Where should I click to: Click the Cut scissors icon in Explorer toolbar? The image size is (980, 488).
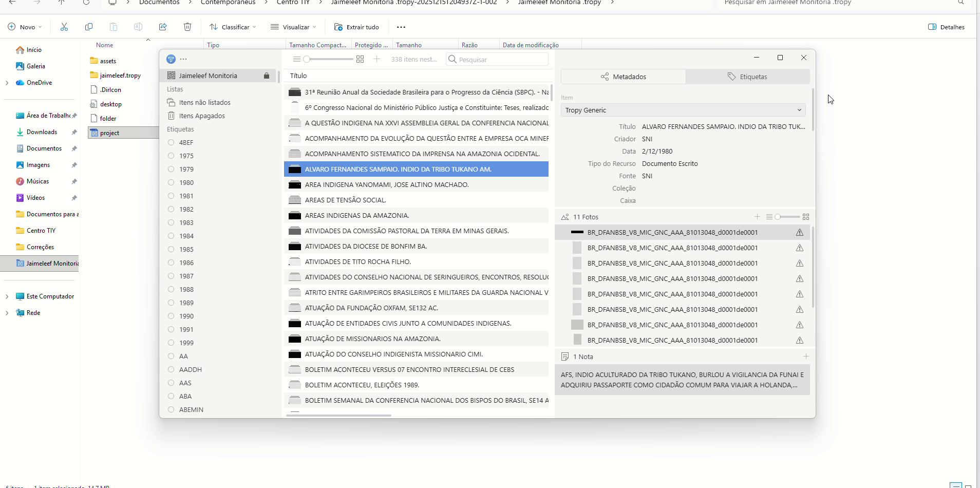[x=64, y=27]
